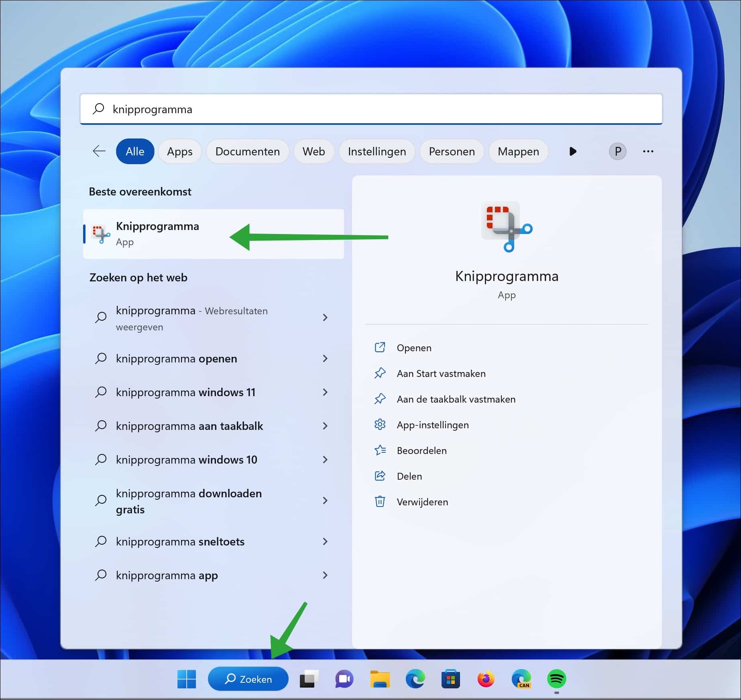The height and width of the screenshot is (700, 741).
Task: Switch to the Documenten filter tab
Action: tap(247, 151)
